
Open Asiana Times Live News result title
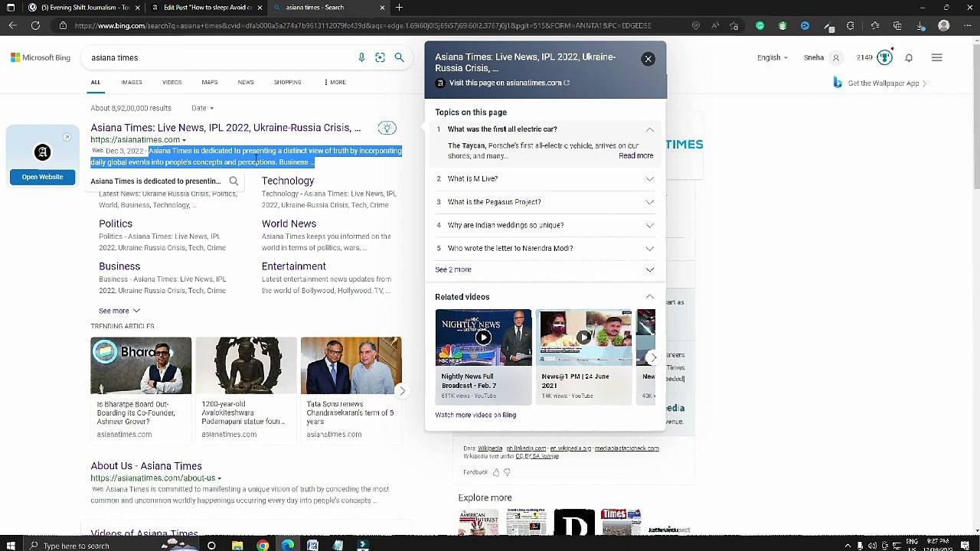click(225, 128)
